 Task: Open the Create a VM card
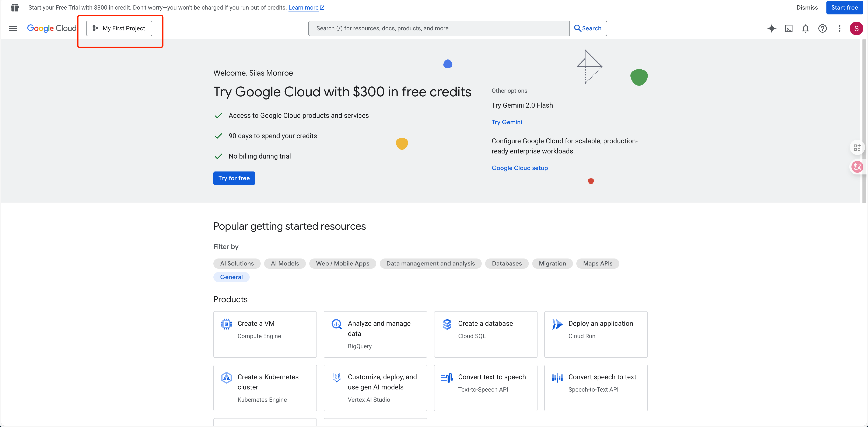(265, 334)
